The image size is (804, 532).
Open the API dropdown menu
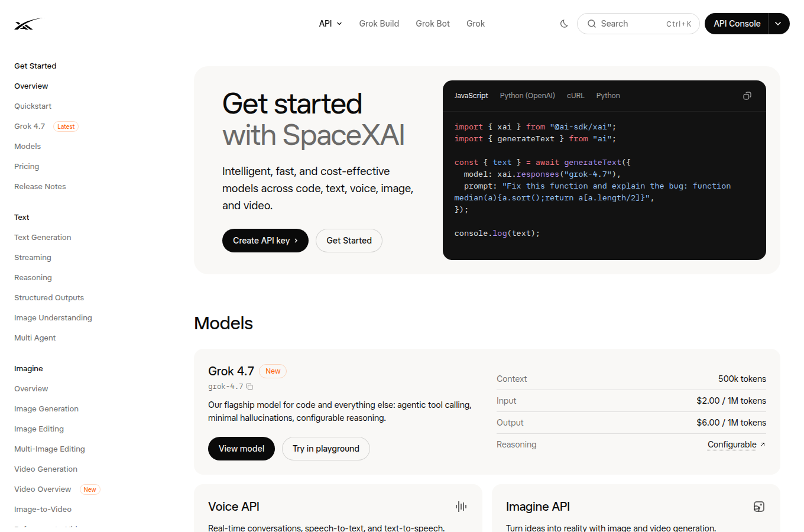coord(330,24)
